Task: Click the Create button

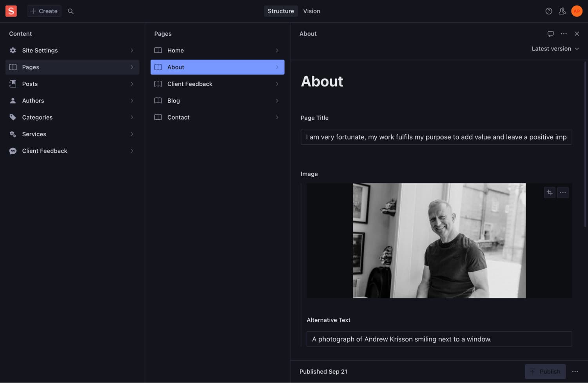Action: pos(44,11)
